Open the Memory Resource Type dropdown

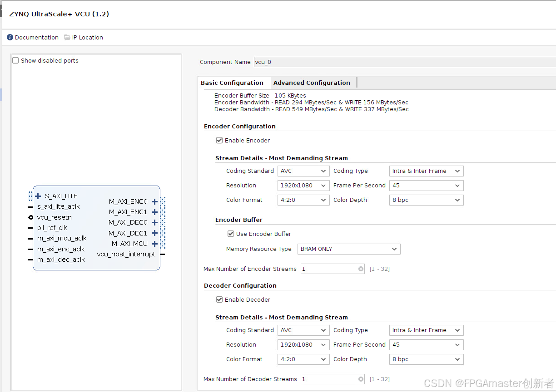[349, 249]
